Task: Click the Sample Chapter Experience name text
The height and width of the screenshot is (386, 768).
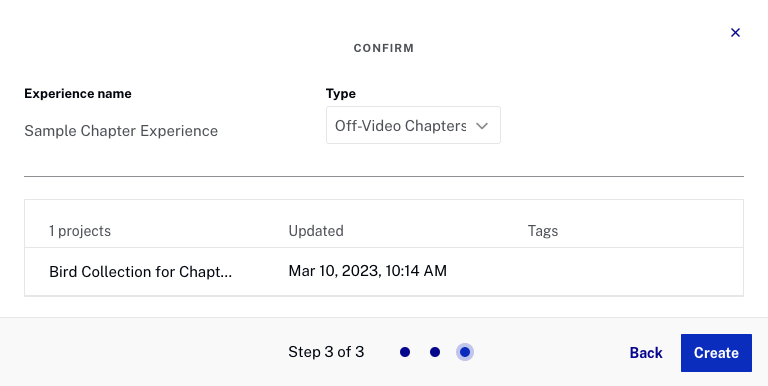Action: coord(121,131)
